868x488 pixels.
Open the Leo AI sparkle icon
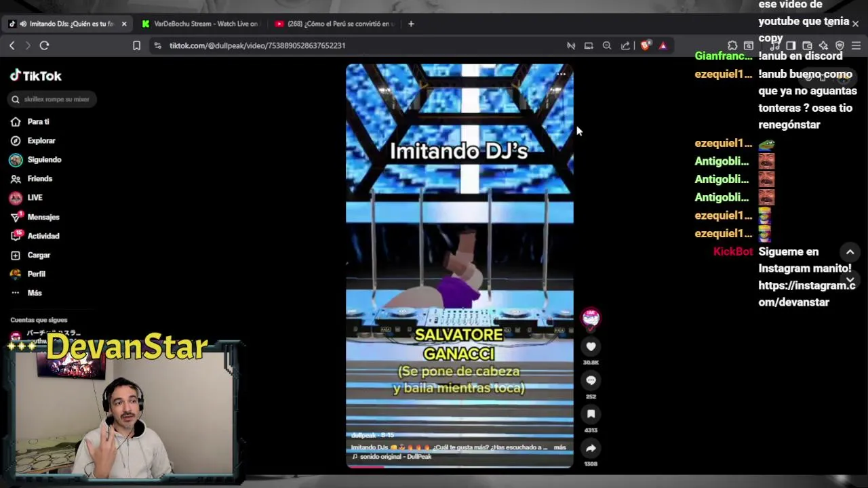coord(823,45)
